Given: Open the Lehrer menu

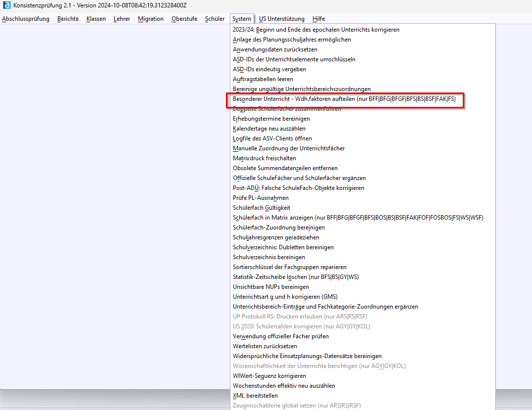Looking at the screenshot, I should click(122, 19).
